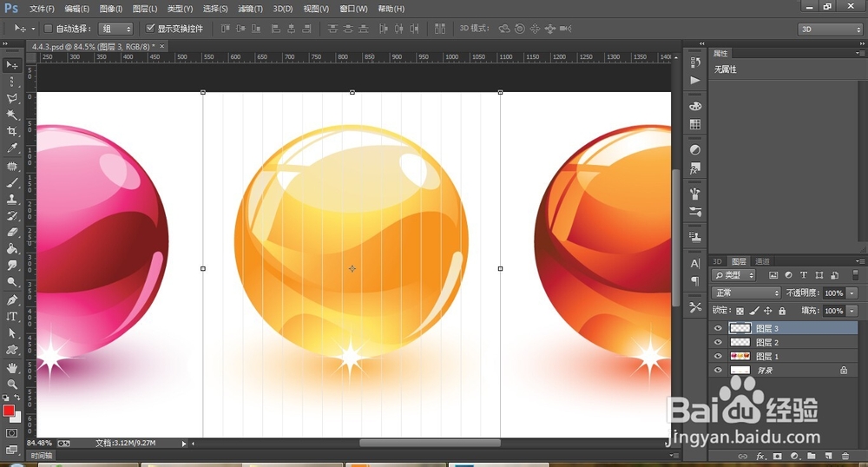Image resolution: width=868 pixels, height=467 pixels.
Task: Open the opacity 不透明度 dropdown arrow
Action: coord(852,293)
